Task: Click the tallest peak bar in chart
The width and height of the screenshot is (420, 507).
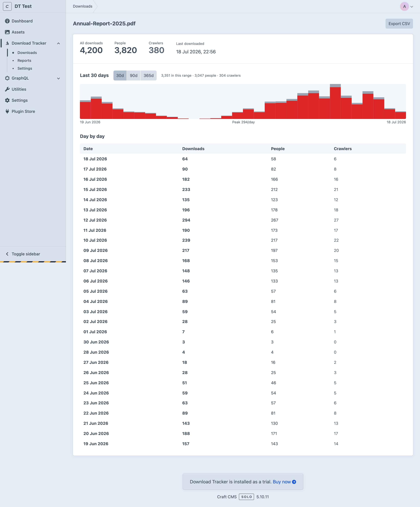Action: (335, 101)
